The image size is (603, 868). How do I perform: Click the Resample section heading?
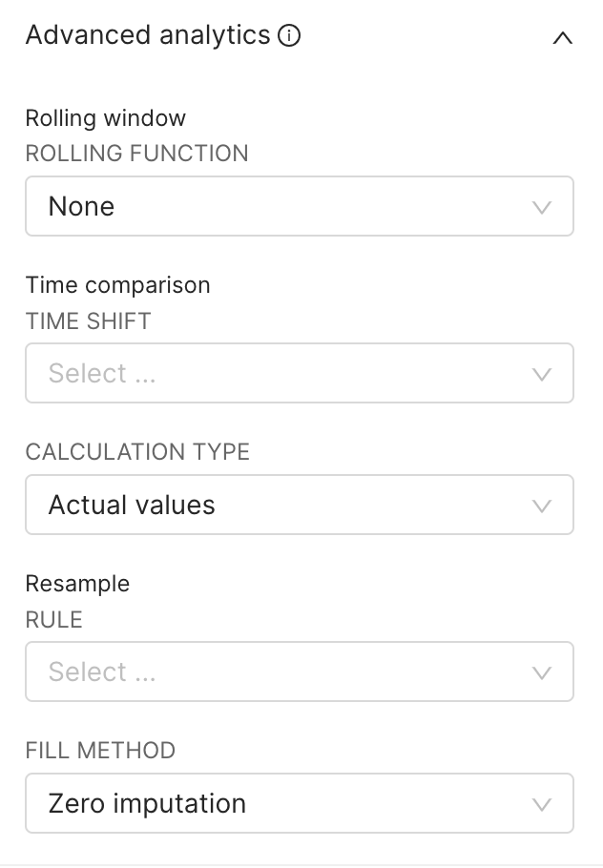click(x=77, y=584)
